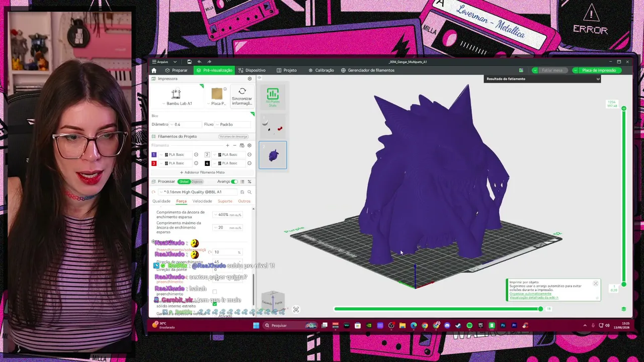
Task: Switch process scope to Objetos
Action: 197,182
